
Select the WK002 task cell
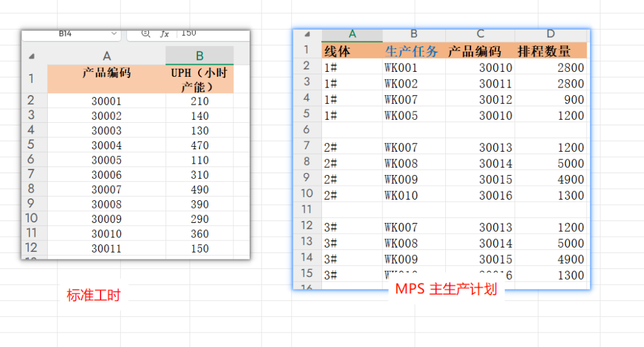[414, 84]
